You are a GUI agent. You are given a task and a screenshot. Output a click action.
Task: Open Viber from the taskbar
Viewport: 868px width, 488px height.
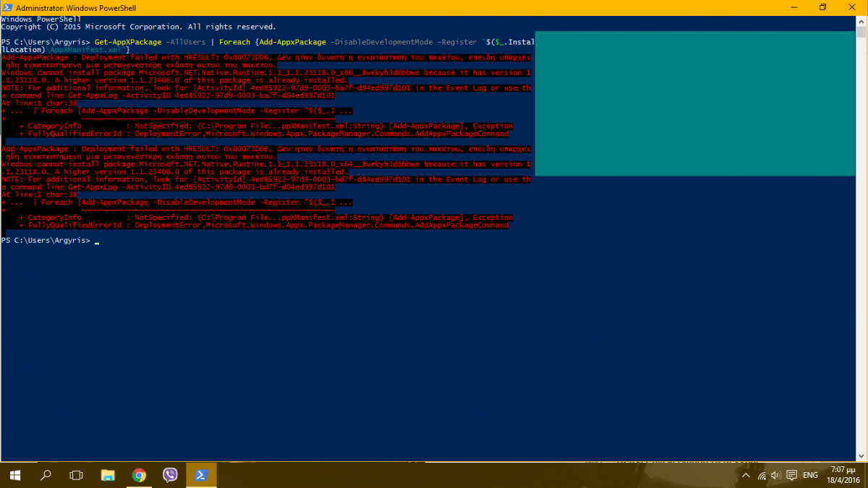[x=170, y=475]
